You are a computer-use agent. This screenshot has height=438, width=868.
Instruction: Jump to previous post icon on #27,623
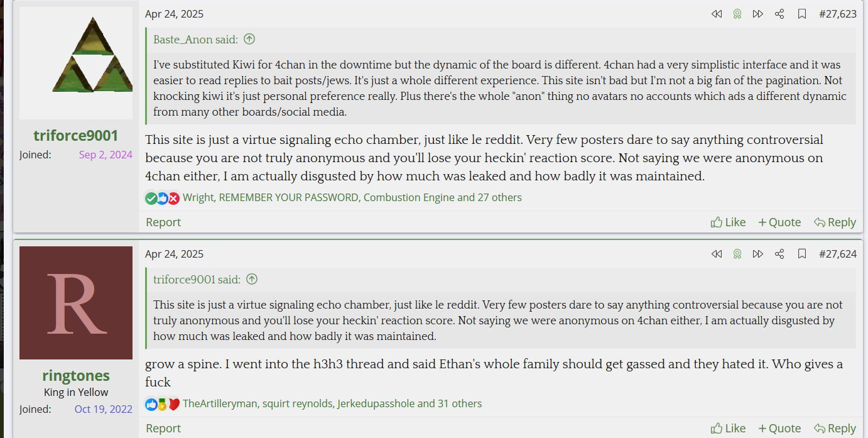pos(717,14)
